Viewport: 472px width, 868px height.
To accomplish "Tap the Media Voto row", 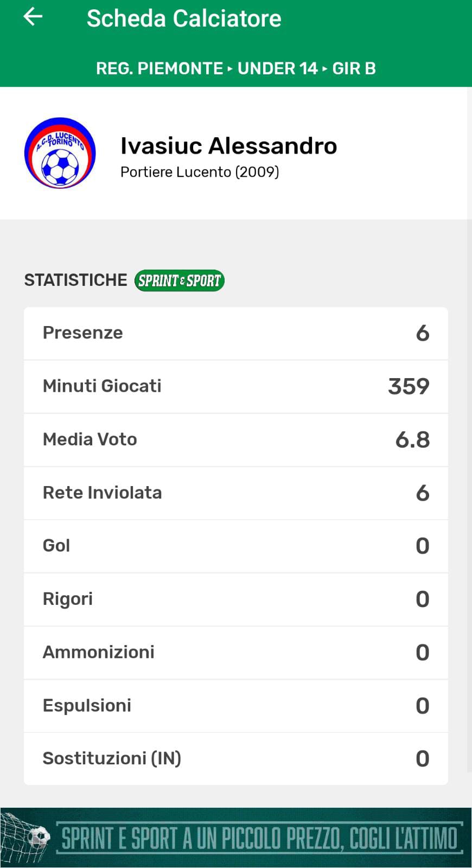I will point(236,439).
